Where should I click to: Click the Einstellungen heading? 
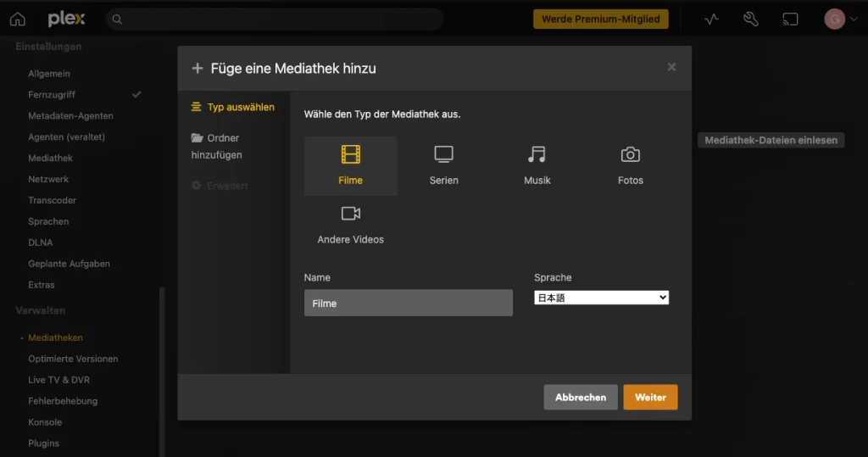click(x=48, y=47)
